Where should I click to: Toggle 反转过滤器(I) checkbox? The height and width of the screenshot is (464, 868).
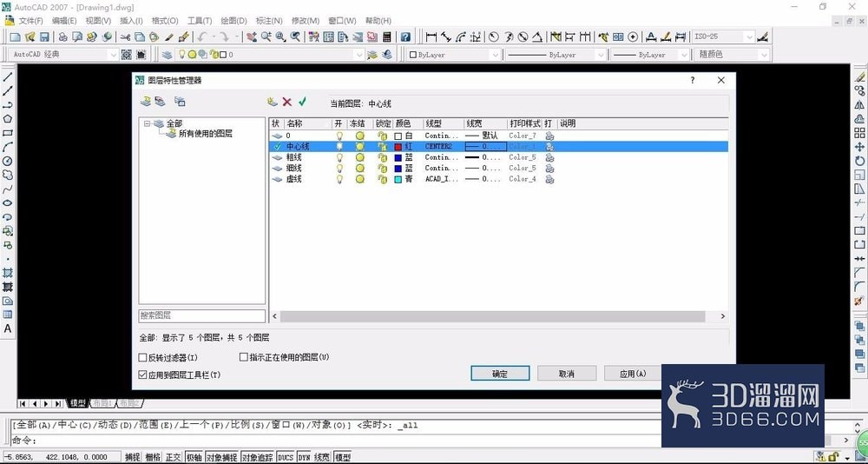(x=143, y=358)
